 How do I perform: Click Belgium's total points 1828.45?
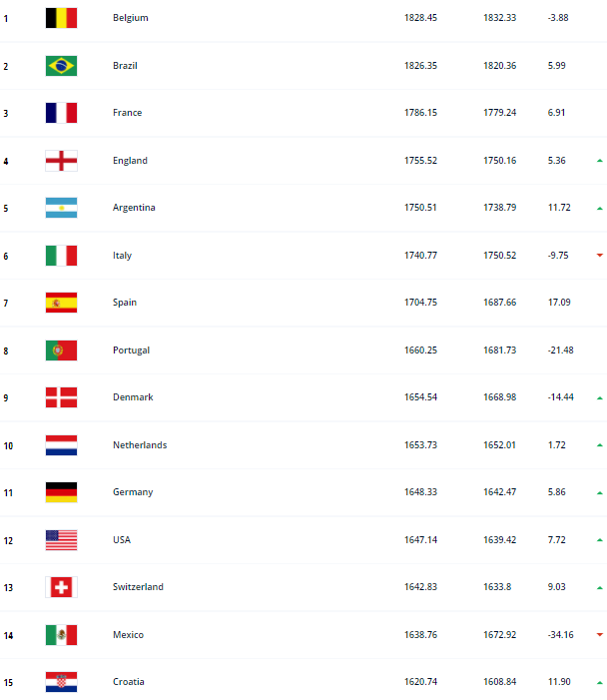pyautogui.click(x=419, y=18)
